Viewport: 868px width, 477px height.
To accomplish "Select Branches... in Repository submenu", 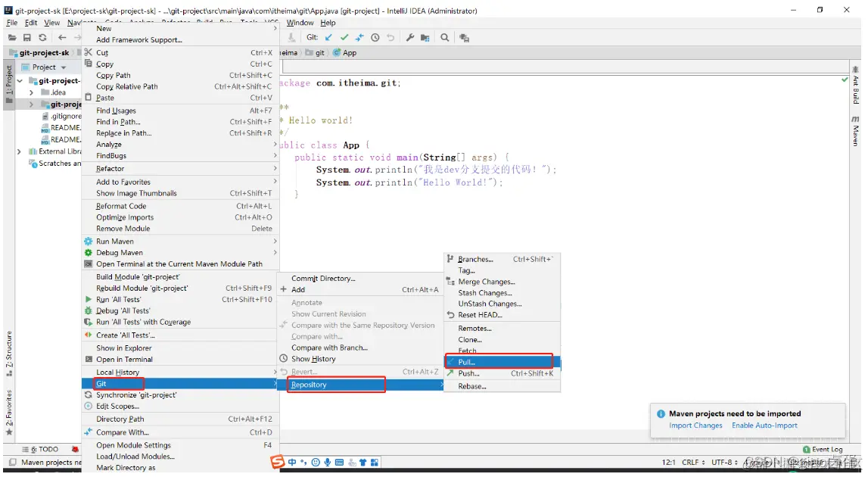I will (502, 259).
